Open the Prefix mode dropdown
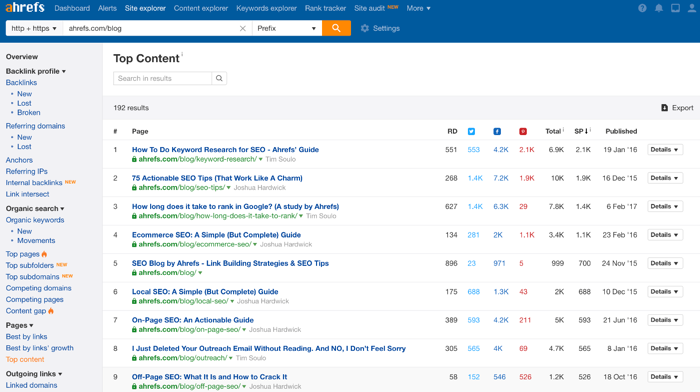The width and height of the screenshot is (700, 392). point(287,28)
